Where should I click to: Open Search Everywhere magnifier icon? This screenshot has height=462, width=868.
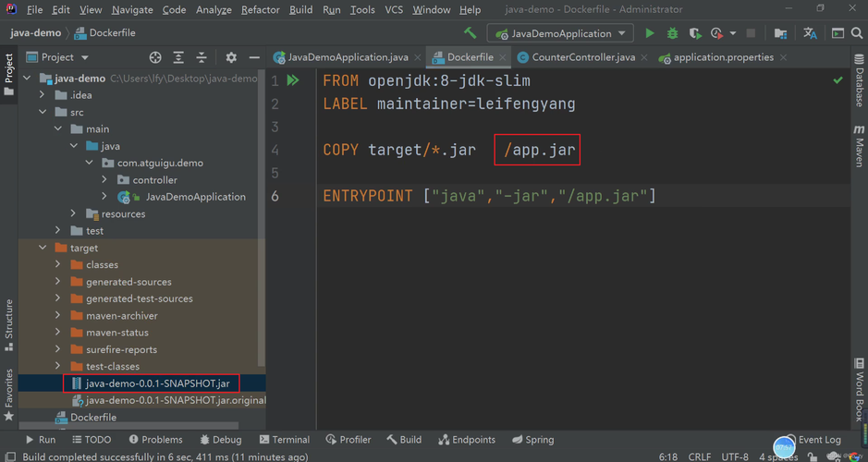pos(857,33)
